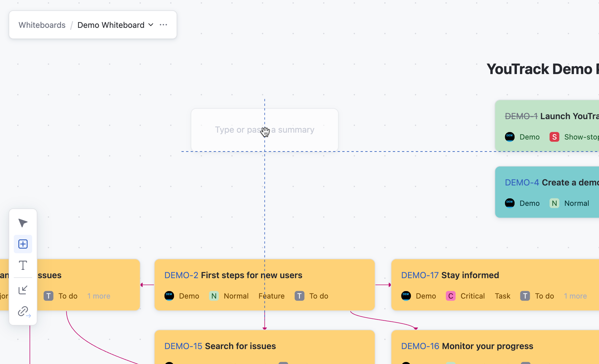Expand '1 more' fields on the left card

tap(98, 296)
